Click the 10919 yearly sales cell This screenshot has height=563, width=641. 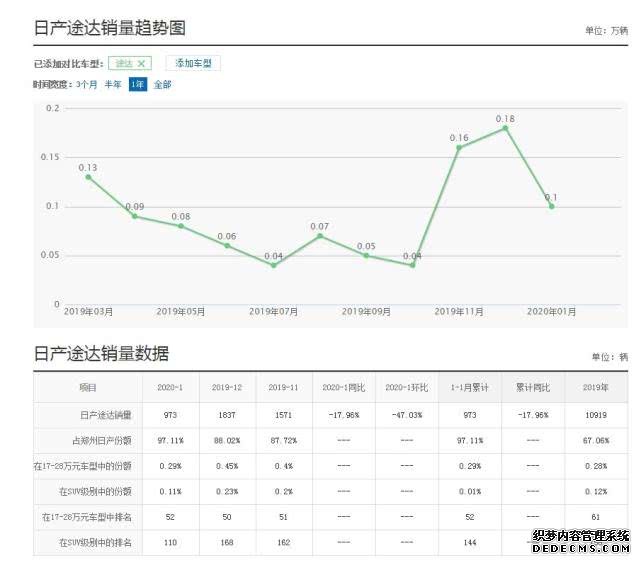click(x=596, y=415)
